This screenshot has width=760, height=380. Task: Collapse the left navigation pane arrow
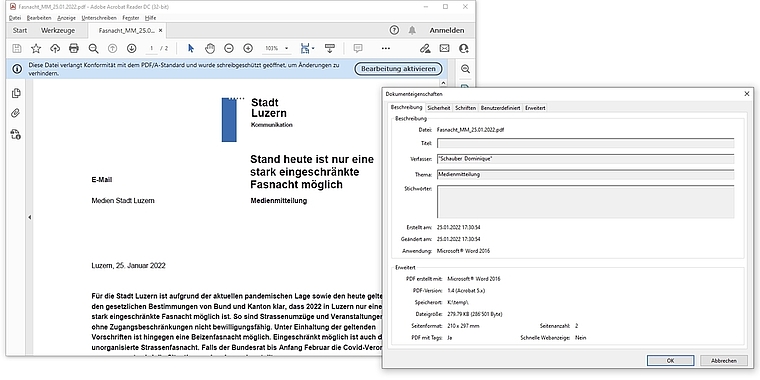[x=29, y=218]
